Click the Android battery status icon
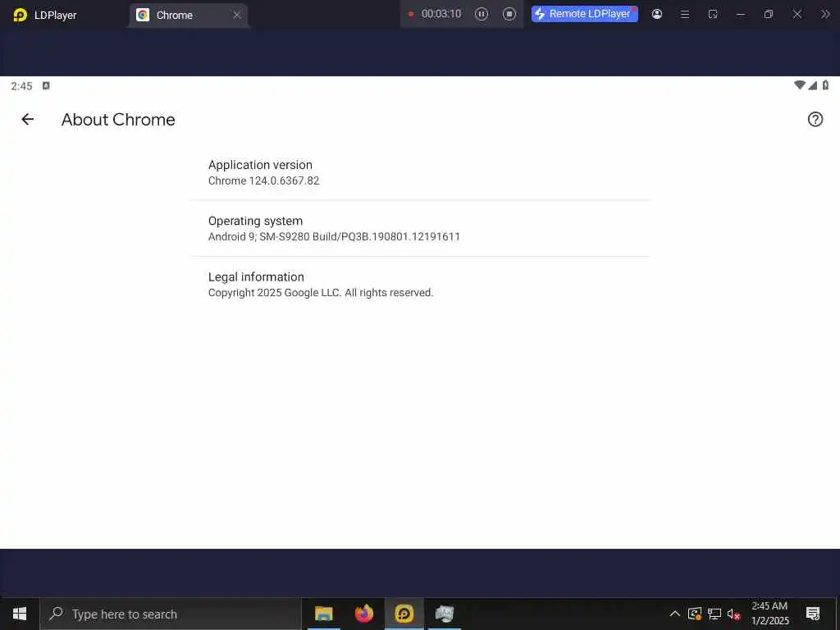 pyautogui.click(x=825, y=85)
